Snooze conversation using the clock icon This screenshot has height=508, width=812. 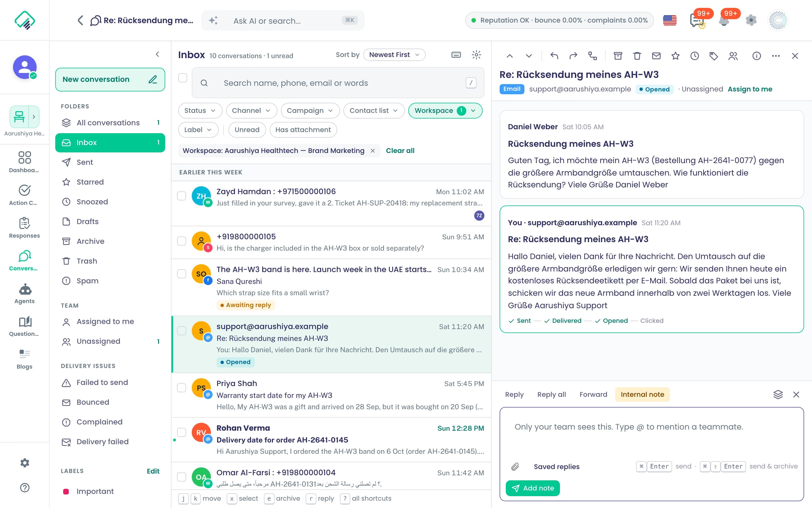click(694, 56)
